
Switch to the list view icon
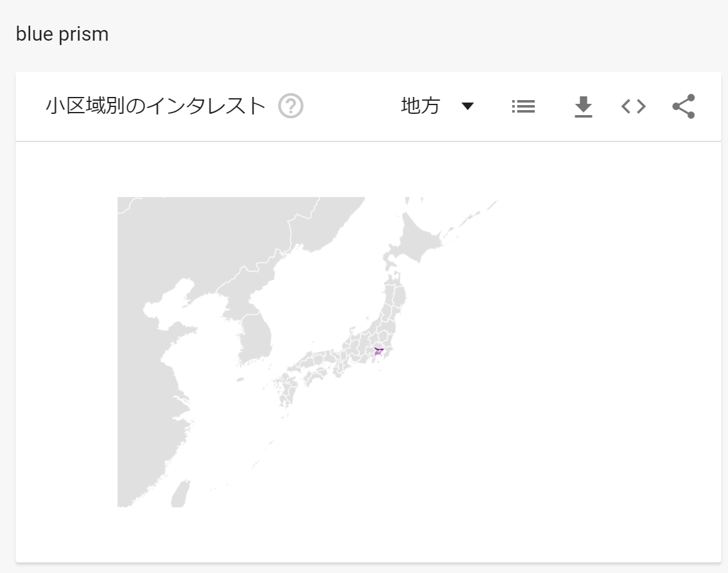pos(523,107)
